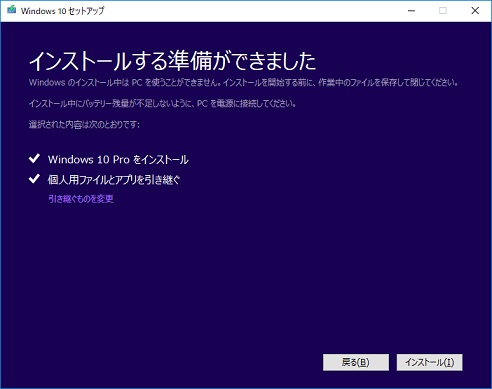Go back using the 戻る(B) button

(x=356, y=362)
